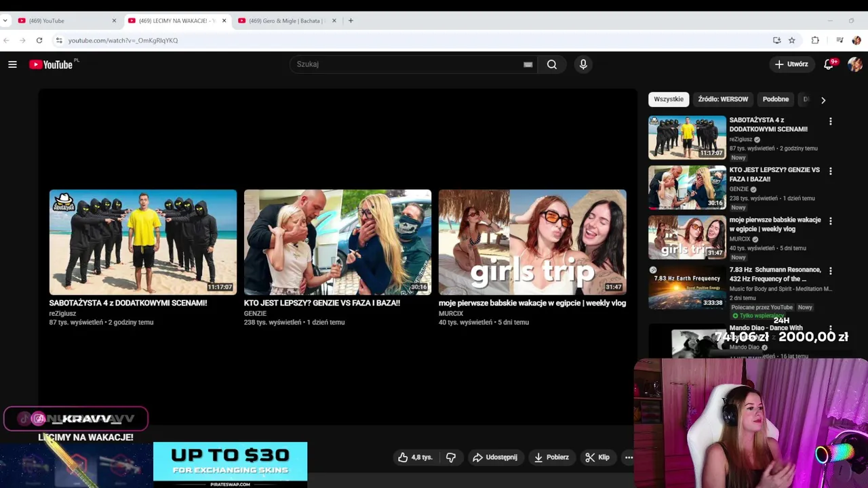Viewport: 868px width, 488px height.
Task: Show more filter chips with right arrow
Action: [823, 100]
